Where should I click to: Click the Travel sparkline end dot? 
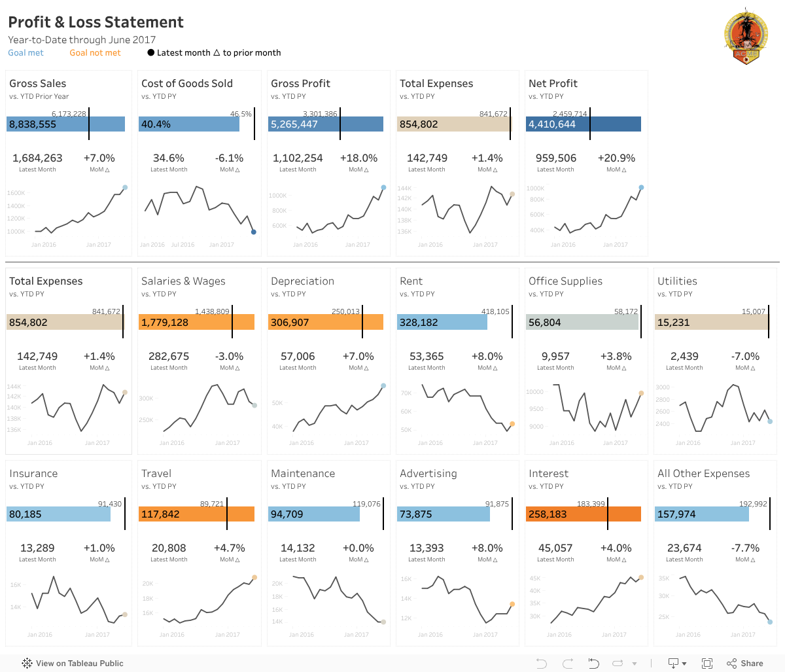point(254,577)
